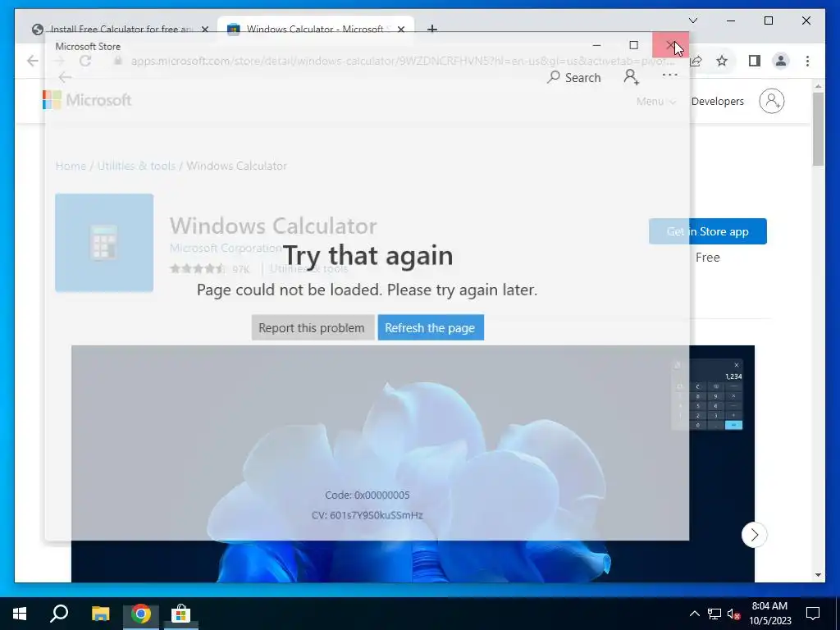Click the Chrome address bar URL
The image size is (840, 630).
[x=402, y=61]
